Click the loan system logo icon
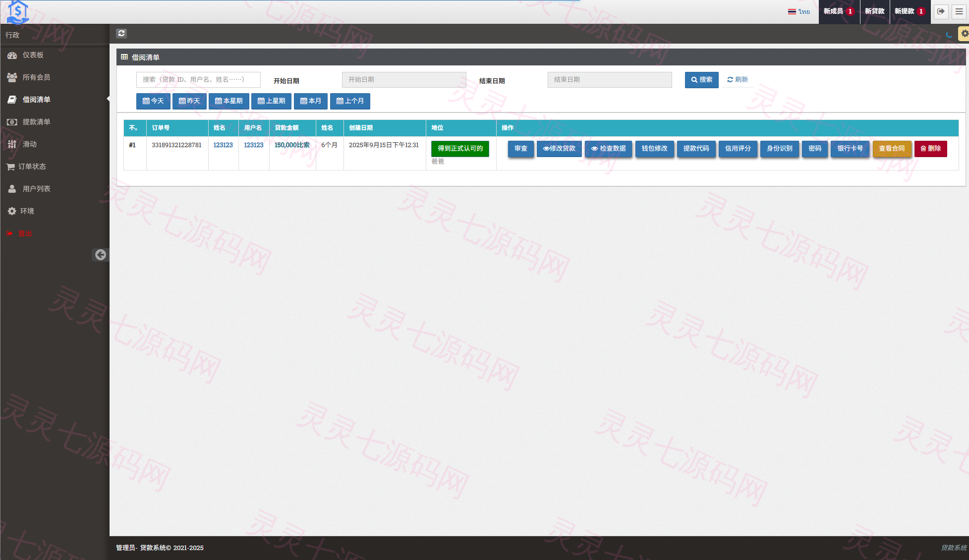This screenshot has height=560, width=969. tap(18, 12)
